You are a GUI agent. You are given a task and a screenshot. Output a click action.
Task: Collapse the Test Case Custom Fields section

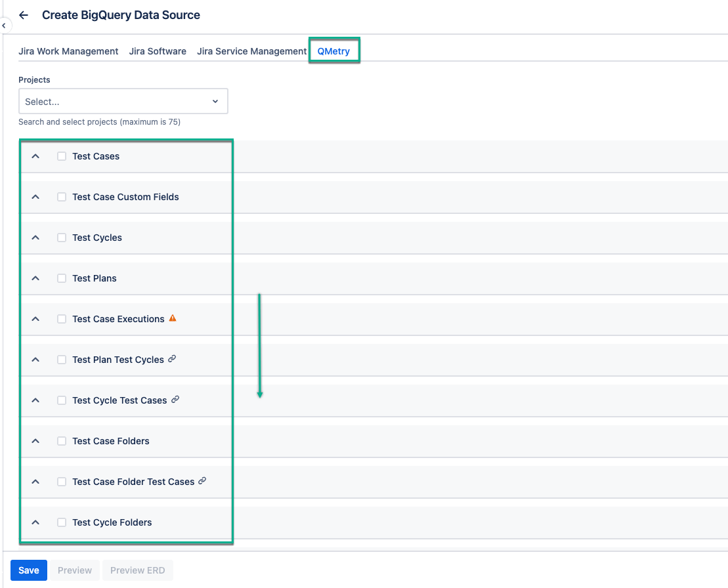[35, 196]
